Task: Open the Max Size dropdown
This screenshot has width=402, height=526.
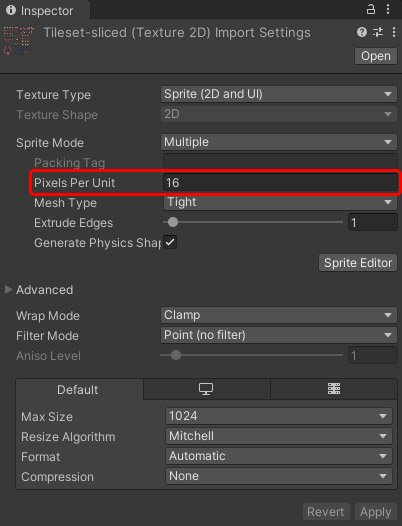Action: pos(279,416)
